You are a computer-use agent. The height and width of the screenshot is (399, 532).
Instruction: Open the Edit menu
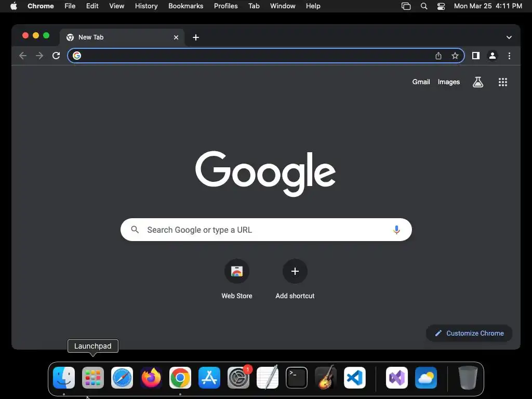tap(92, 6)
